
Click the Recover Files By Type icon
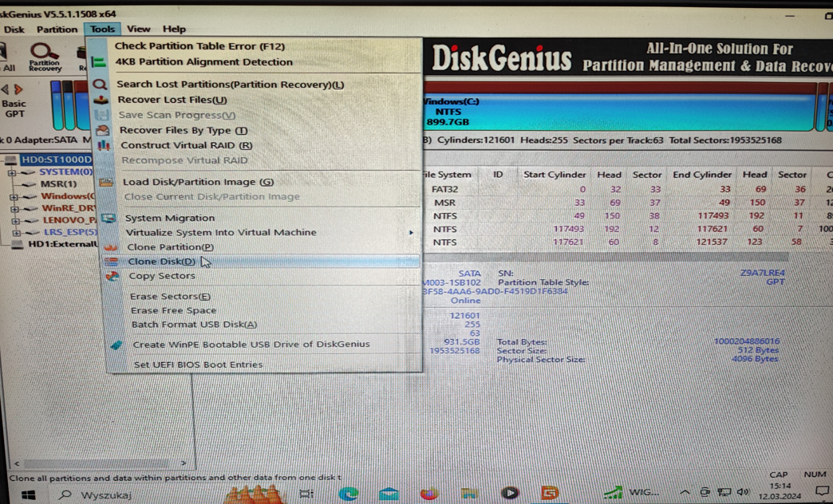103,130
